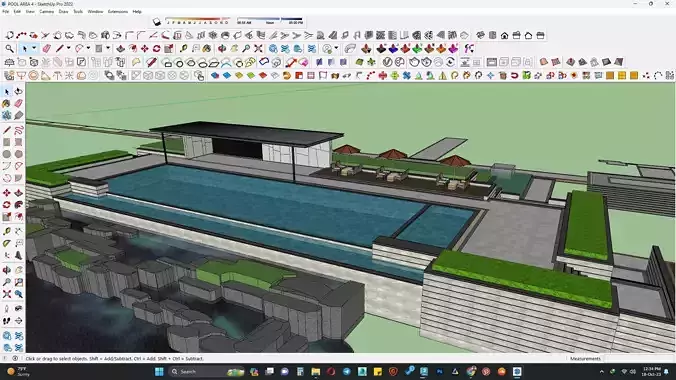Select Zoom Window tool in left palette

point(19,282)
